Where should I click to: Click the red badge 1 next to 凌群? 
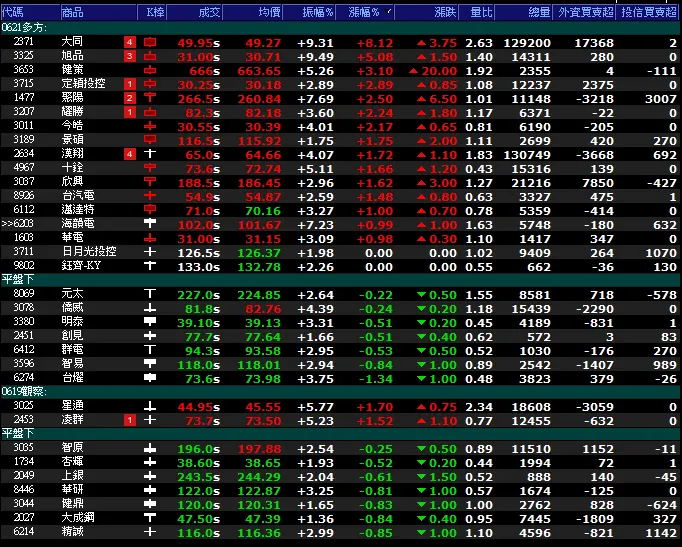(x=130, y=420)
